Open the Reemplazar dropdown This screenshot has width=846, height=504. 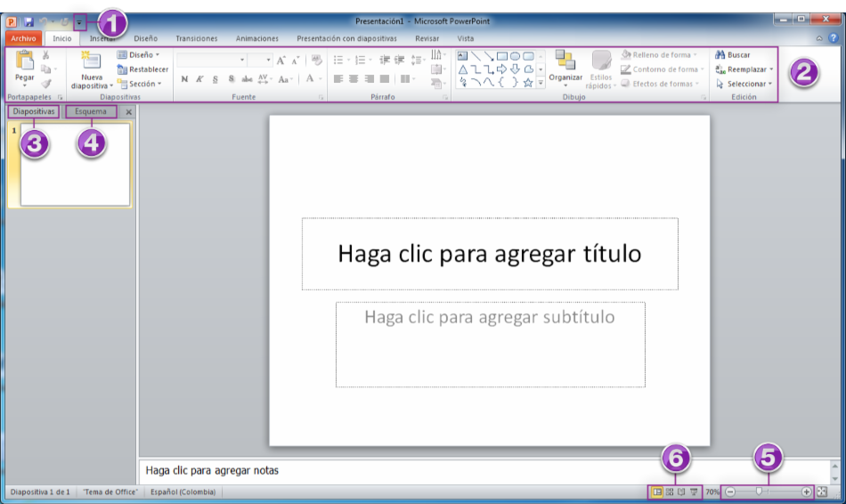point(744,69)
